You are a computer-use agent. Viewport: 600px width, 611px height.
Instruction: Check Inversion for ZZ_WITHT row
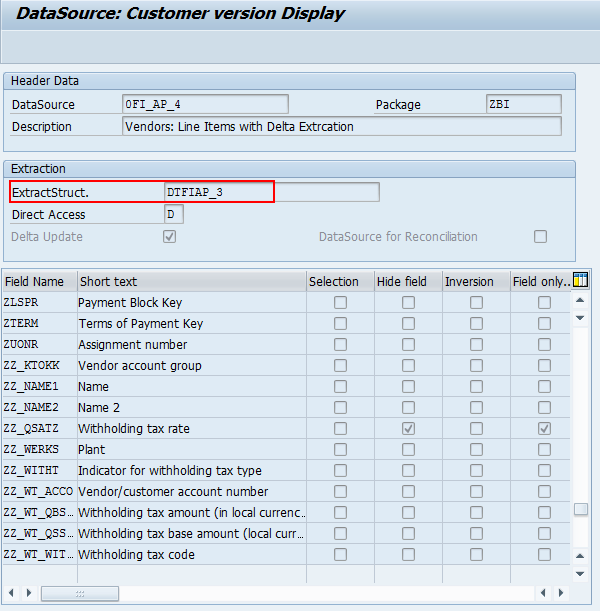click(x=476, y=471)
